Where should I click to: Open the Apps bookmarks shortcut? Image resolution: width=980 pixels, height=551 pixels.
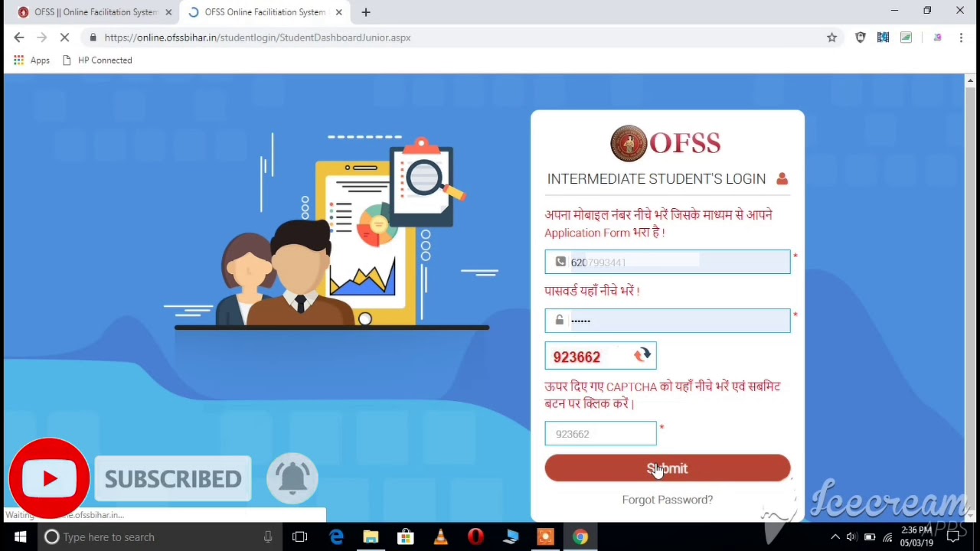tap(31, 60)
